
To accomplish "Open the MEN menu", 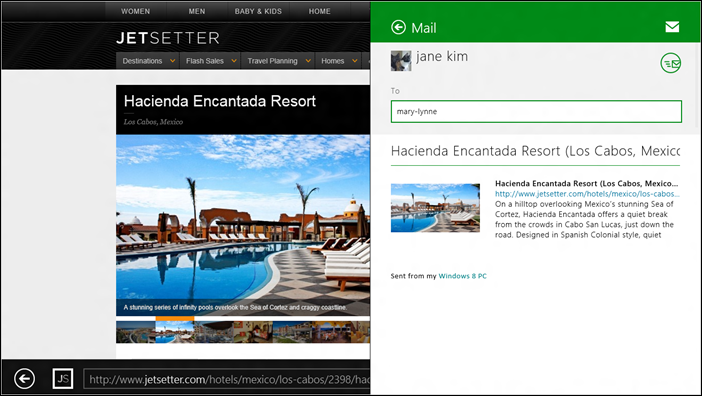I will click(197, 11).
